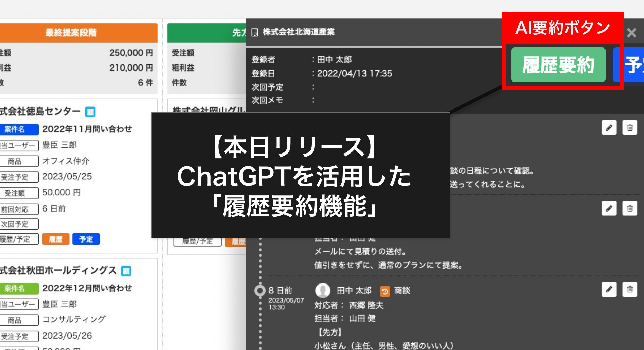The width and height of the screenshot is (644, 350).
Task: Edit the entry about 日程について確認
Action: coord(609,128)
